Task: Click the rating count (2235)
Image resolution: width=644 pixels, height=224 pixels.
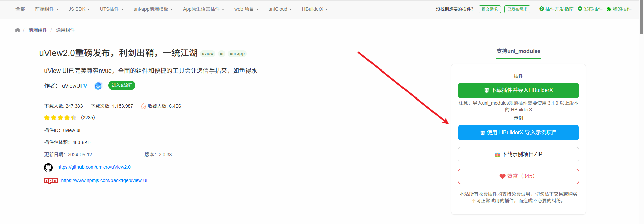Action: click(x=88, y=118)
